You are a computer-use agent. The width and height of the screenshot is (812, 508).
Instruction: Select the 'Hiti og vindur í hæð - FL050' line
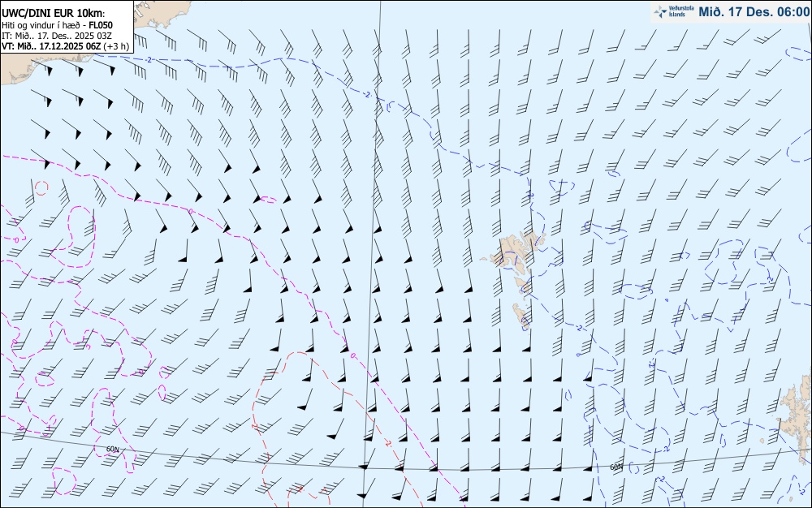(x=57, y=25)
